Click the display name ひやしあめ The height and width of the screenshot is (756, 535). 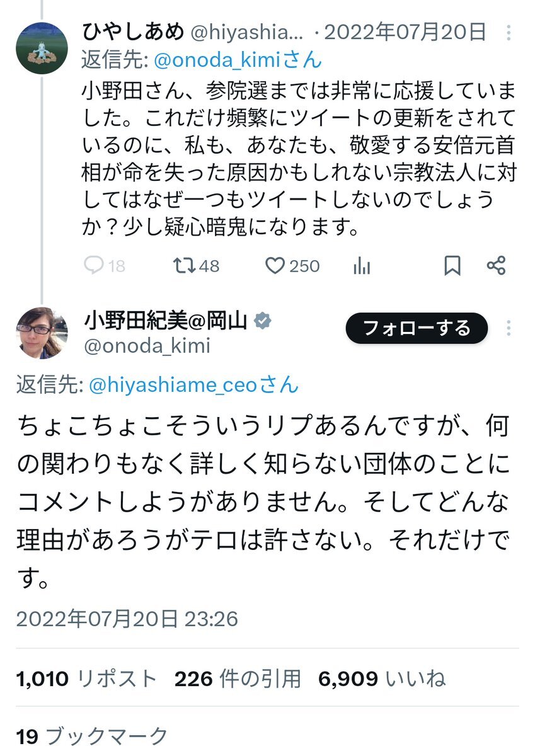(133, 31)
